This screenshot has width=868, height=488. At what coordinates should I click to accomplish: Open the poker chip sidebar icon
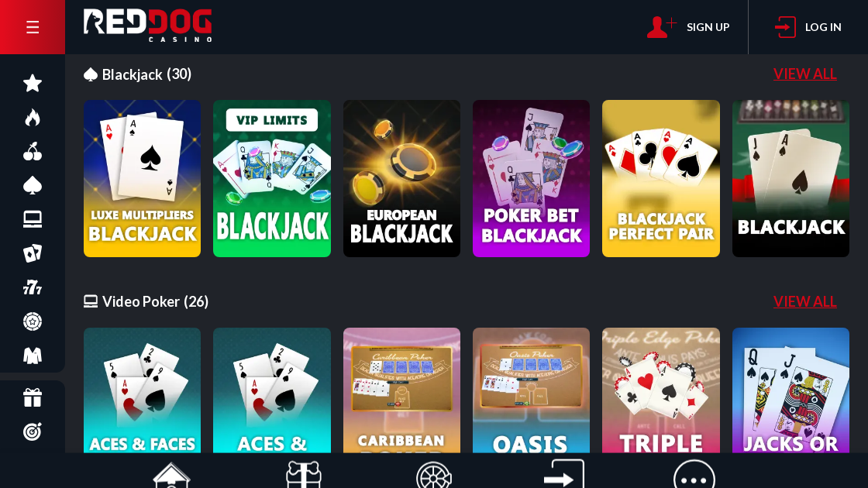point(33,321)
